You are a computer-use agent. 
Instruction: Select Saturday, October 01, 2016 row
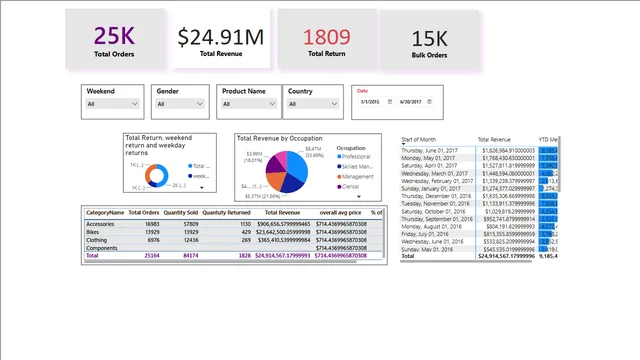(479, 211)
